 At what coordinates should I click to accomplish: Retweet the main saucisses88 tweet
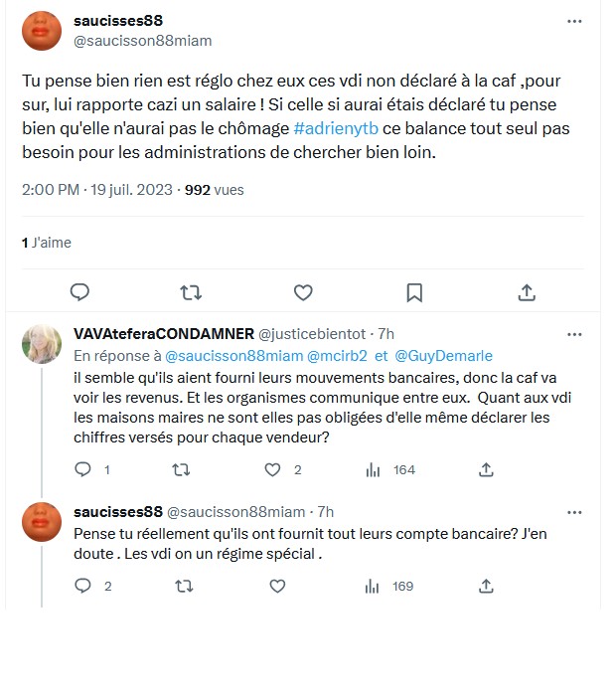pyautogui.click(x=192, y=291)
